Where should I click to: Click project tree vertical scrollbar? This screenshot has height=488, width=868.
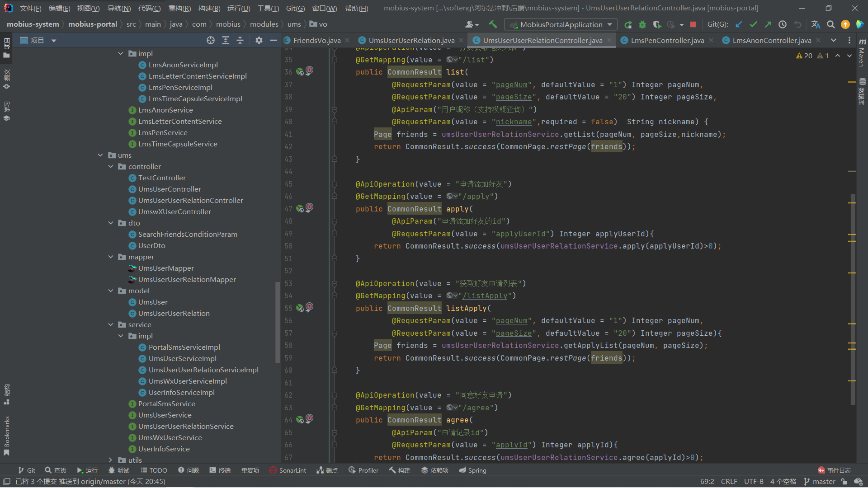pos(278,322)
